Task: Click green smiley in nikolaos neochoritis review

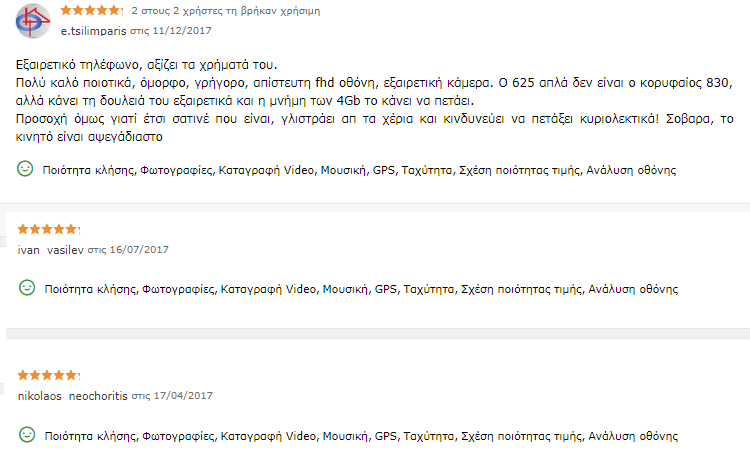Action: pos(27,435)
